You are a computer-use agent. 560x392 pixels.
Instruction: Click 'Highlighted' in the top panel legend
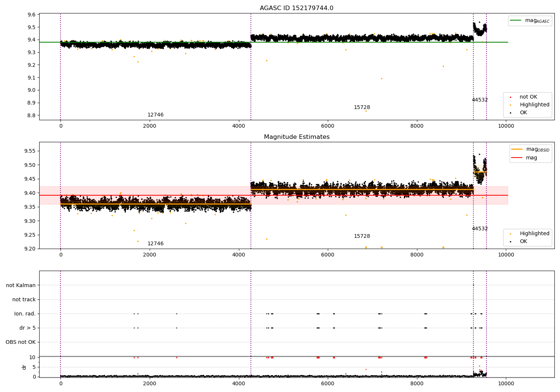pyautogui.click(x=535, y=105)
